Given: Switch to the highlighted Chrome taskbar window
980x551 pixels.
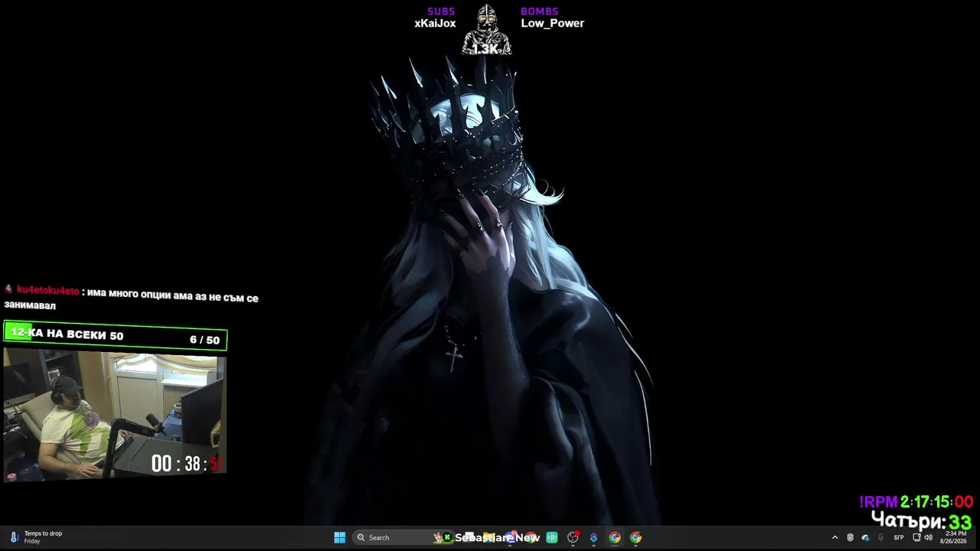Looking at the screenshot, I should pos(615,537).
